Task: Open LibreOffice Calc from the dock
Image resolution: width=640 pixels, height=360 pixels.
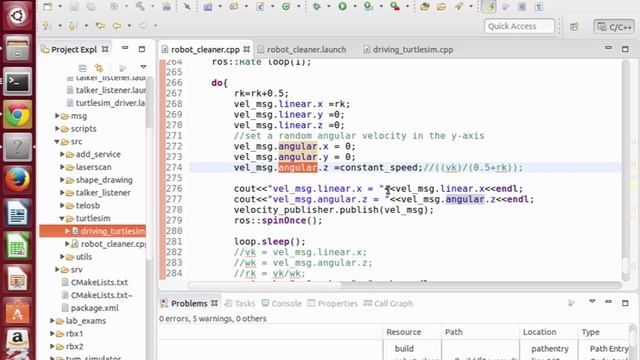Action: 17,245
